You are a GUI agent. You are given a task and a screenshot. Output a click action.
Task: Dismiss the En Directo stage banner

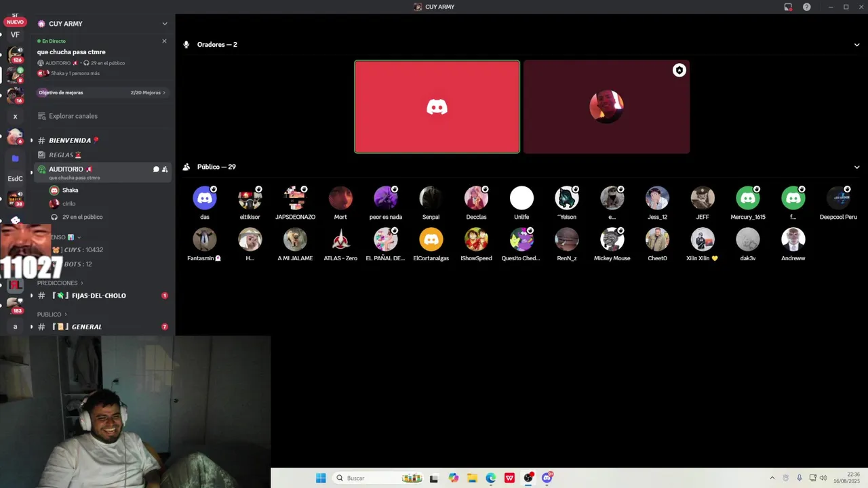(164, 41)
